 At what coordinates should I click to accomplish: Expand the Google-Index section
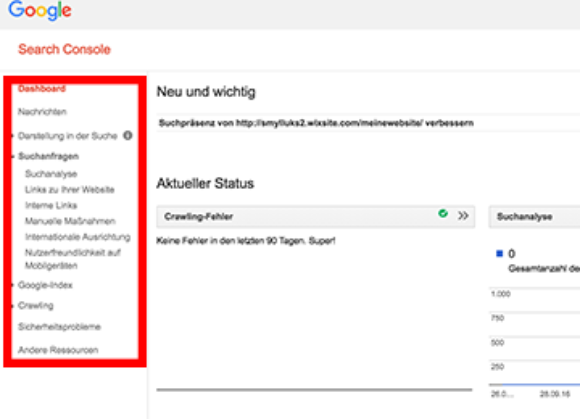(45, 285)
